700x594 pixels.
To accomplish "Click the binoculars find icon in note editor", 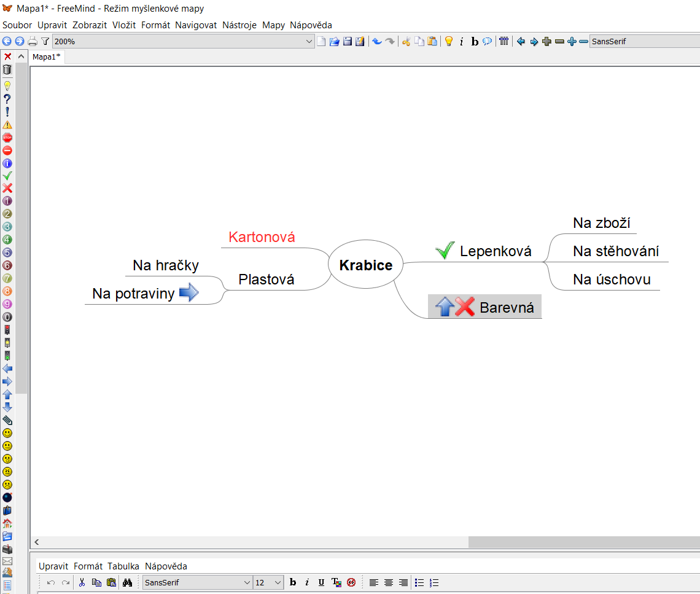I will (128, 582).
